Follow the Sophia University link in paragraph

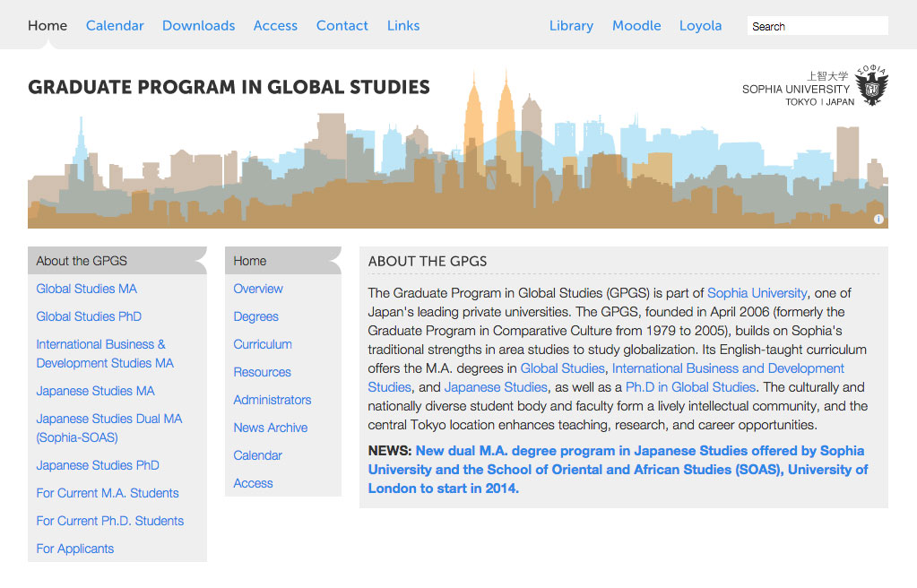(x=757, y=293)
